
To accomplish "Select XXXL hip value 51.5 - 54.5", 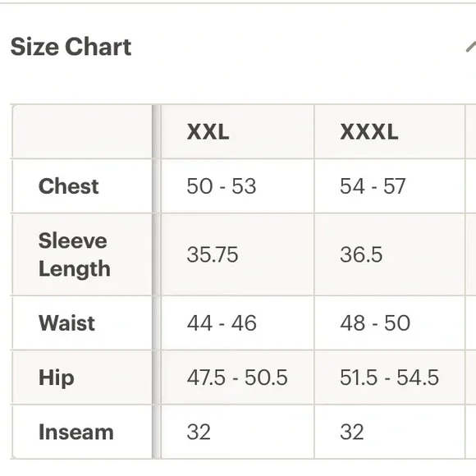I will [x=389, y=378].
